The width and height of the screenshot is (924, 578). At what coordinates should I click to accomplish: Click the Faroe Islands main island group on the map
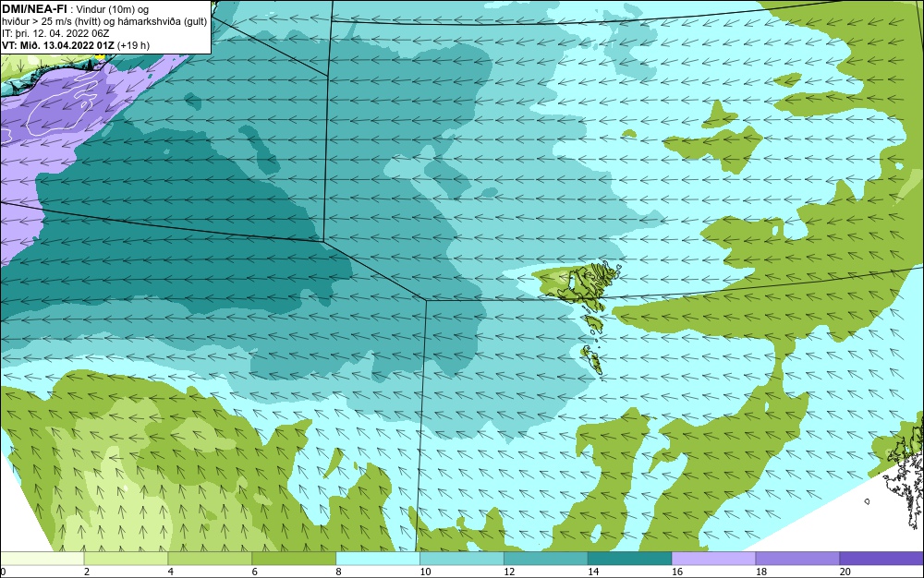590,285
